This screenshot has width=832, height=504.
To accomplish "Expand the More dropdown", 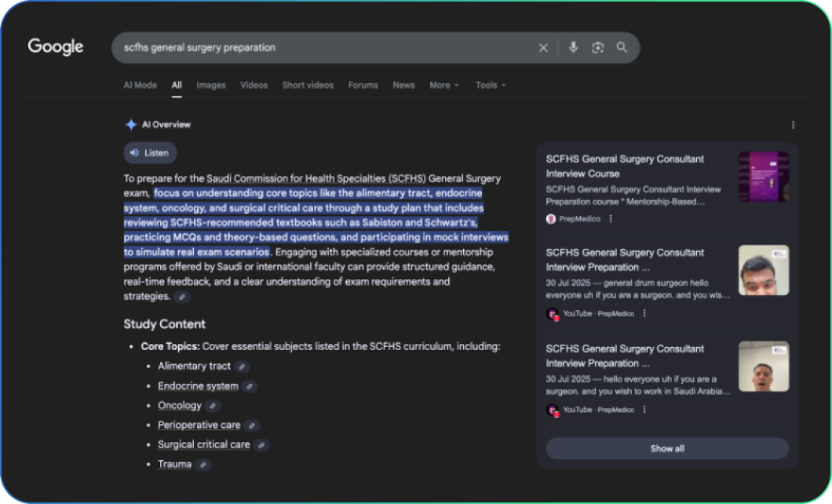I will (x=444, y=85).
